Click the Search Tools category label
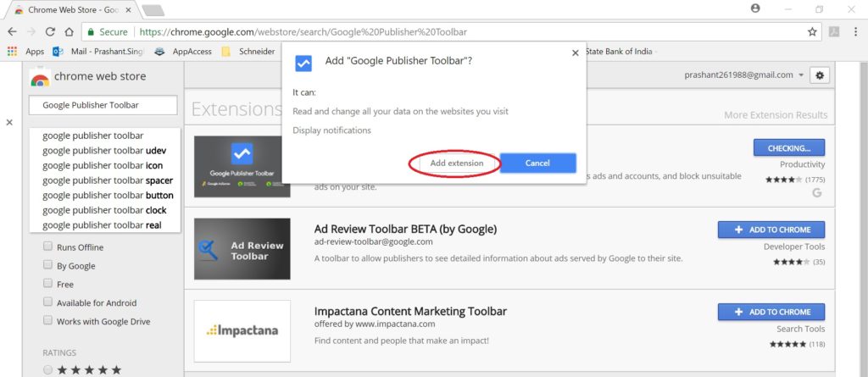 click(800, 329)
